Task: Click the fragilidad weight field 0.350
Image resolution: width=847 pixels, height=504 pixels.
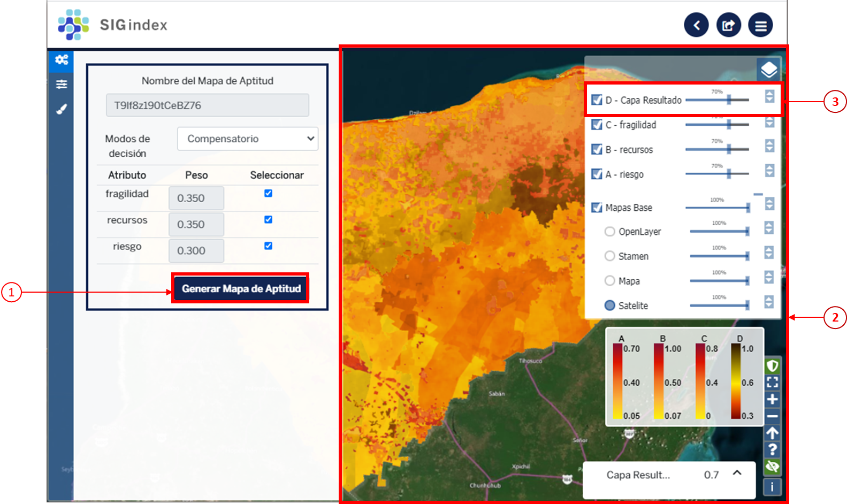Action: pos(196,198)
